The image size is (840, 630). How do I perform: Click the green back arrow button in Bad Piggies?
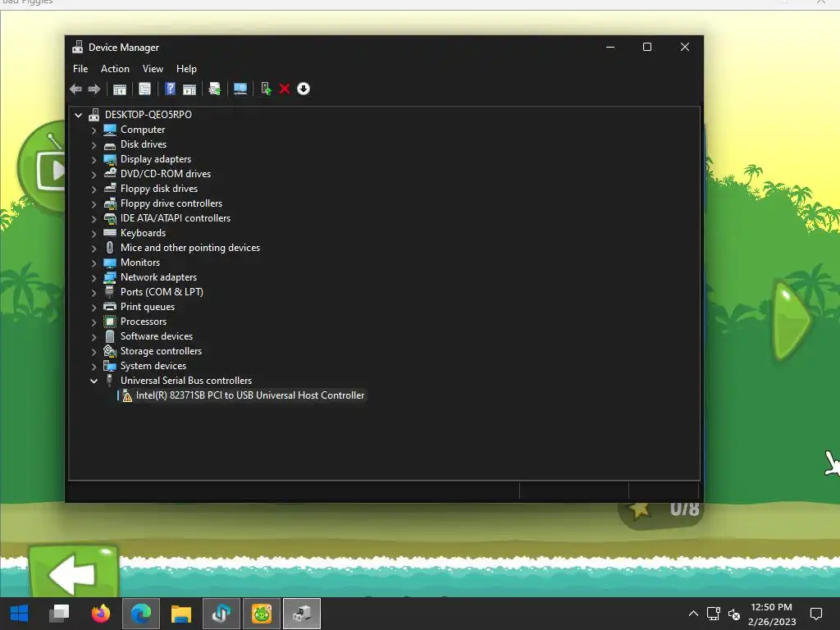[73, 571]
